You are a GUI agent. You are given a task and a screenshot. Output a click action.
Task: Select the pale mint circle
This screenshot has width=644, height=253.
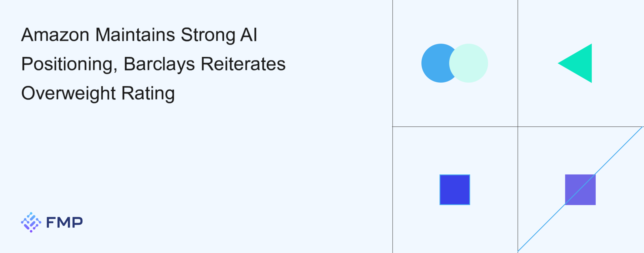470,63
